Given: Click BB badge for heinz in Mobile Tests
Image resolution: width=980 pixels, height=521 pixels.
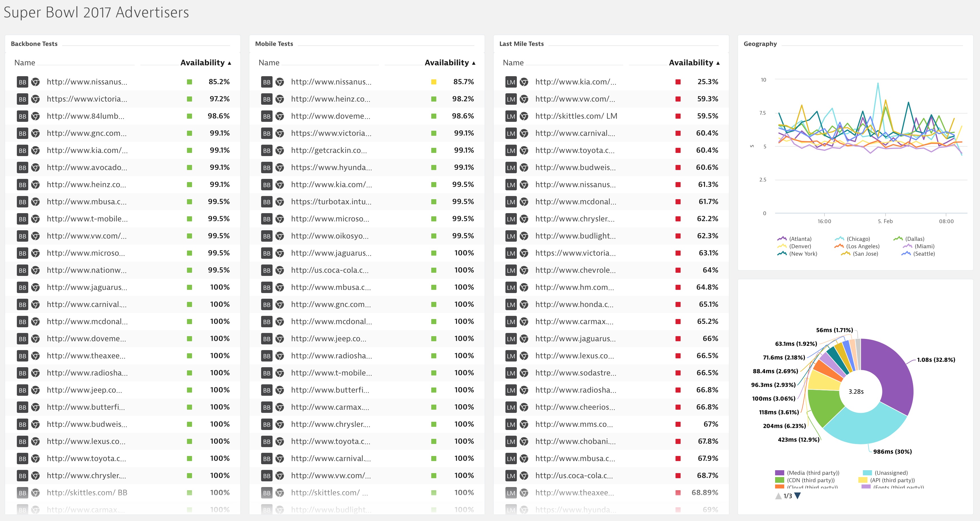Looking at the screenshot, I should pos(267,99).
